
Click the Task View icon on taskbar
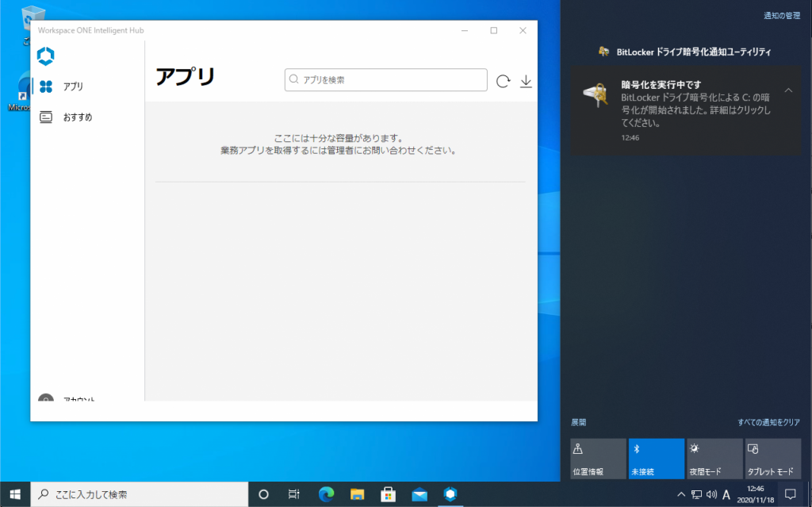pos(294,494)
